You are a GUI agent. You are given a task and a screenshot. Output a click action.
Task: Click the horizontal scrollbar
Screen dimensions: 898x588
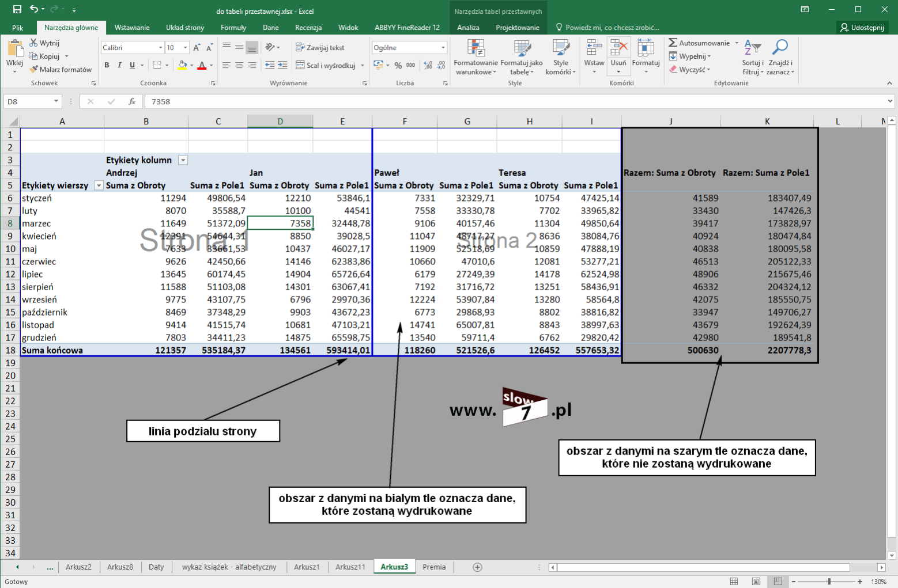[x=703, y=567]
